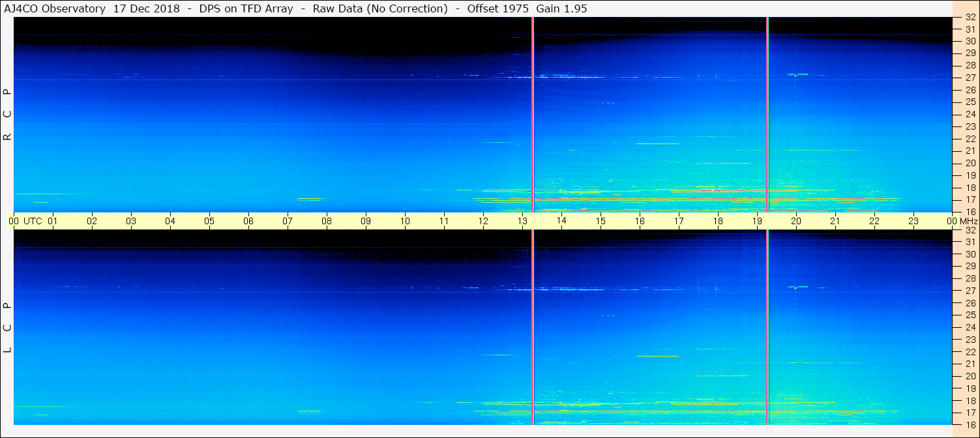Click hour "10" on the time axis
Image resolution: width=980 pixels, height=438 pixels.
coord(405,221)
